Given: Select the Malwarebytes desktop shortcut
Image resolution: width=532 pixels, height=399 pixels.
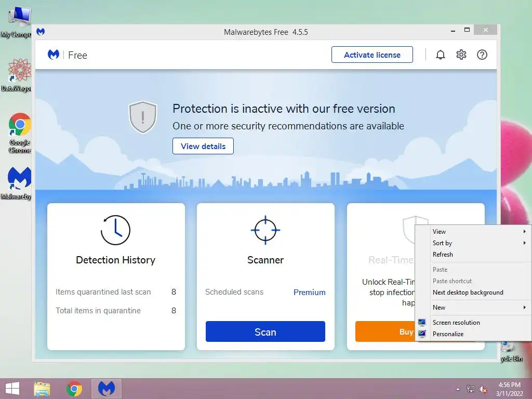Looking at the screenshot, I should [17, 183].
